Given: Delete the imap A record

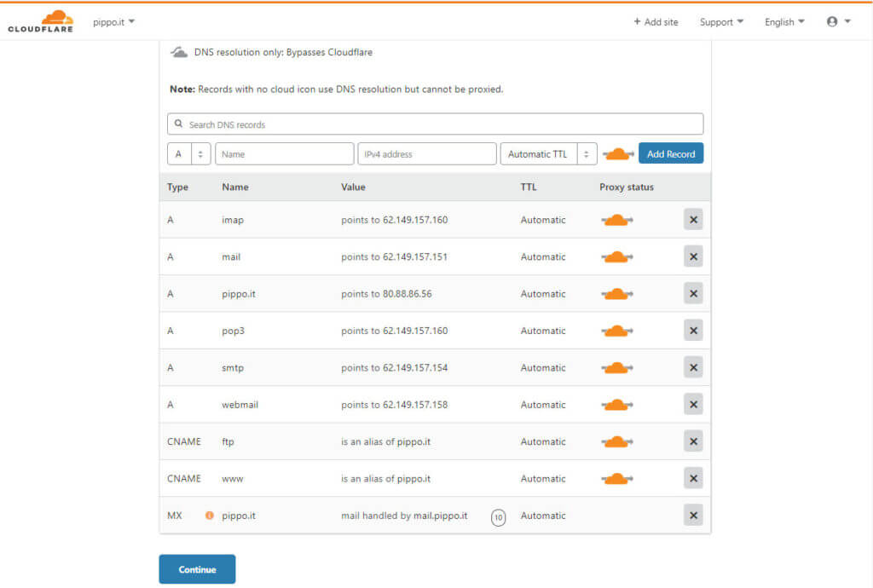Looking at the screenshot, I should (x=693, y=220).
